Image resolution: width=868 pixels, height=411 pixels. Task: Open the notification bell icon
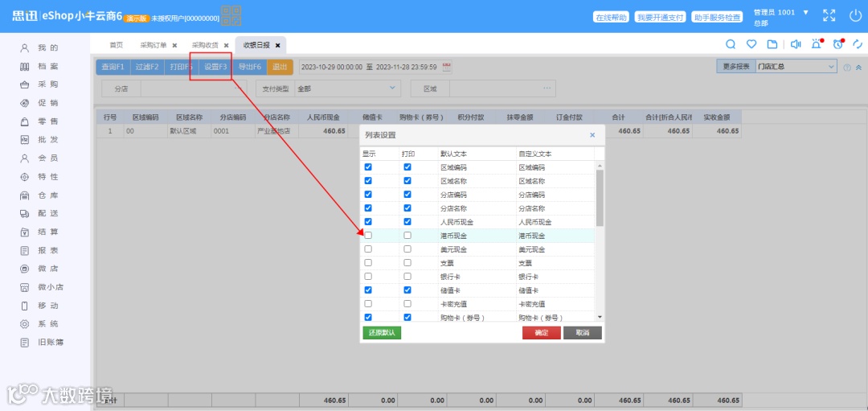pyautogui.click(x=817, y=44)
